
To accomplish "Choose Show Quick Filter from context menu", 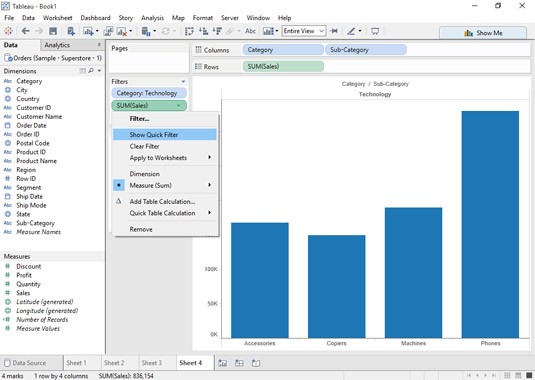I will [165, 134].
